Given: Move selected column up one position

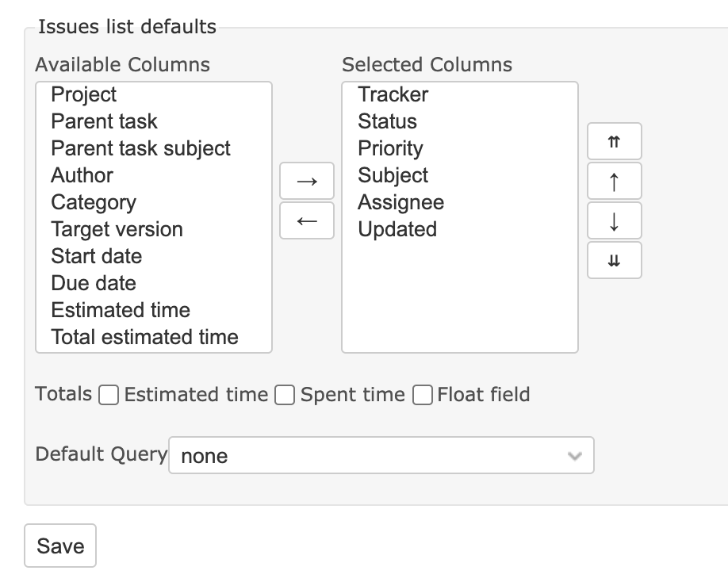Looking at the screenshot, I should pos(614,182).
